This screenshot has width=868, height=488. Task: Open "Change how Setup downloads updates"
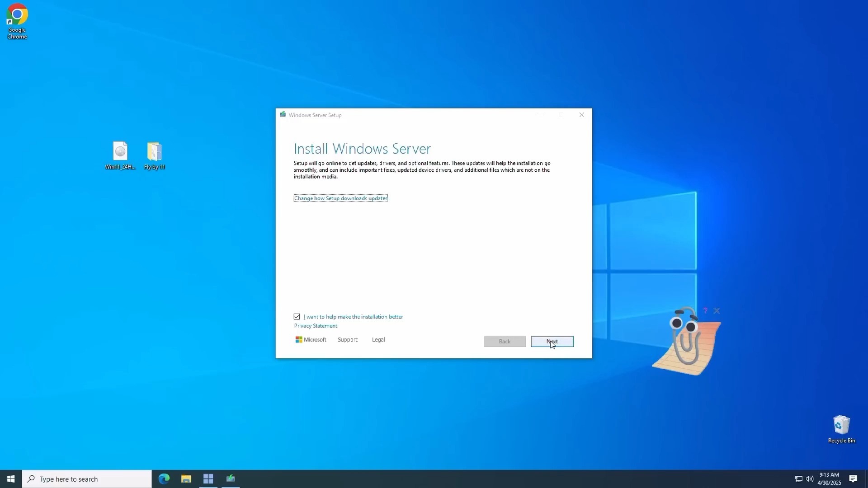pyautogui.click(x=340, y=198)
